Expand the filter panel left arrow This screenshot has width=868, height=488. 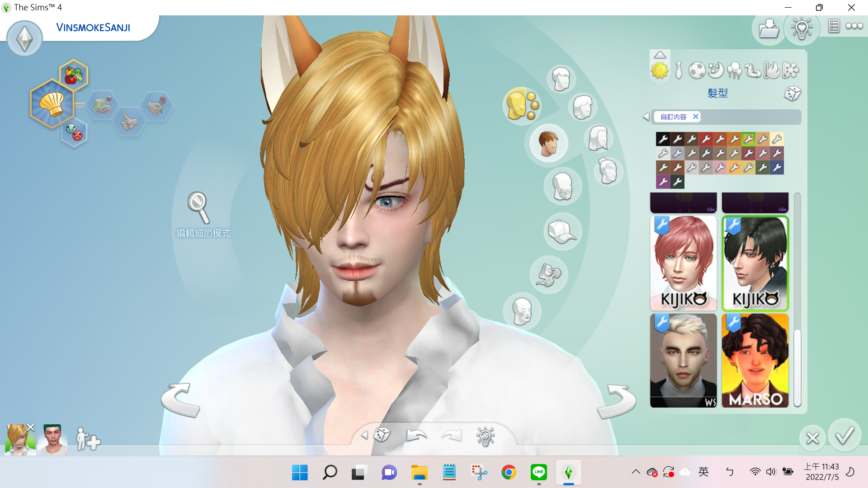[x=646, y=117]
